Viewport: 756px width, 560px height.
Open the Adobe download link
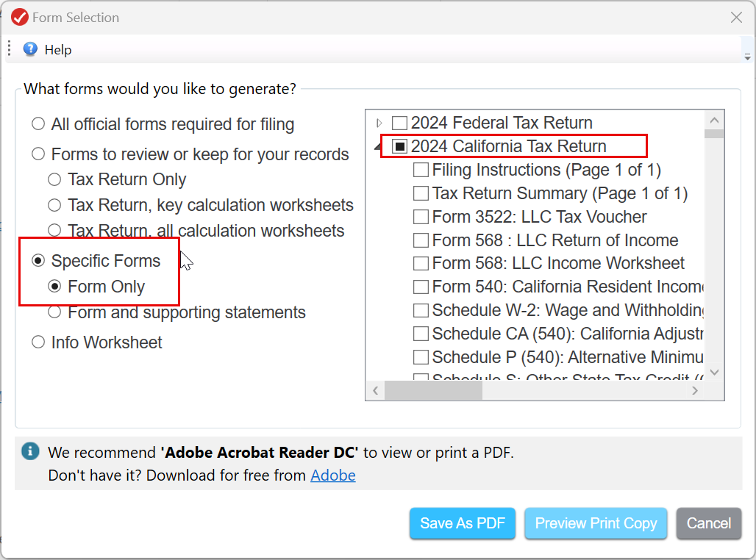pyautogui.click(x=332, y=475)
